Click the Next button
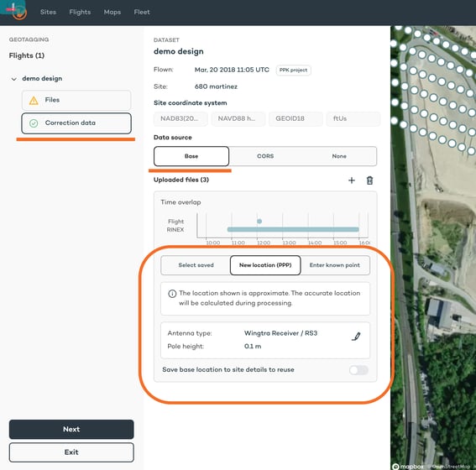Image resolution: width=476 pixels, height=470 pixels. click(71, 430)
